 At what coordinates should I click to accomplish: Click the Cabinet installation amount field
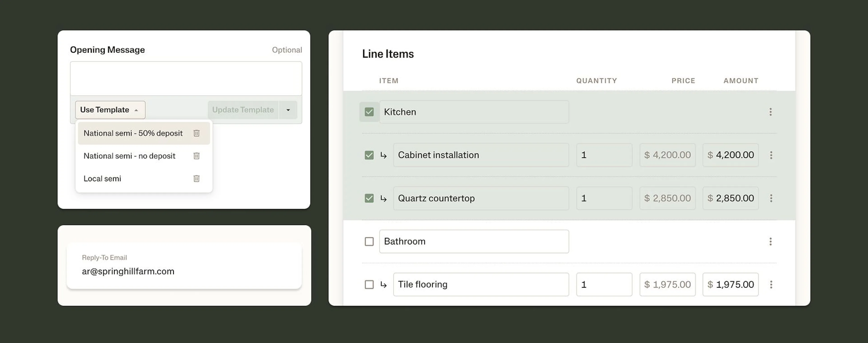click(731, 155)
